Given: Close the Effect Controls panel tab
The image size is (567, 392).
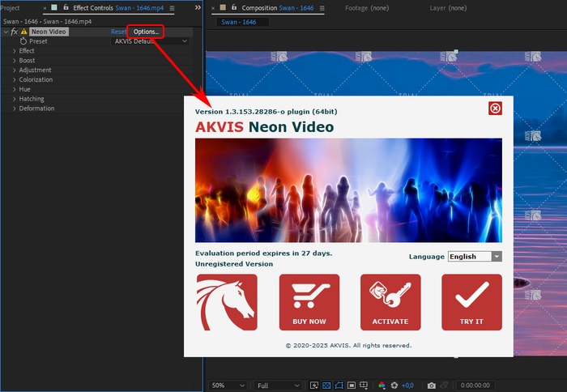Looking at the screenshot, I should 45,8.
